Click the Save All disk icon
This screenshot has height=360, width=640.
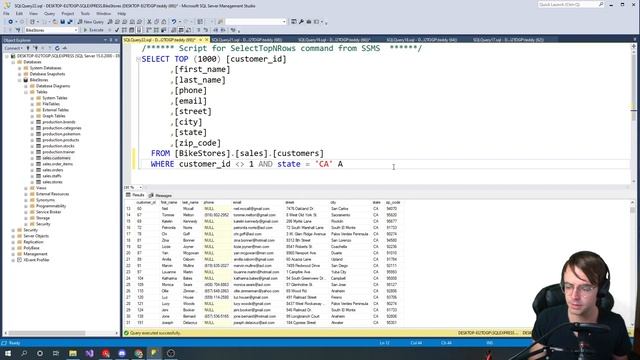[70, 22]
